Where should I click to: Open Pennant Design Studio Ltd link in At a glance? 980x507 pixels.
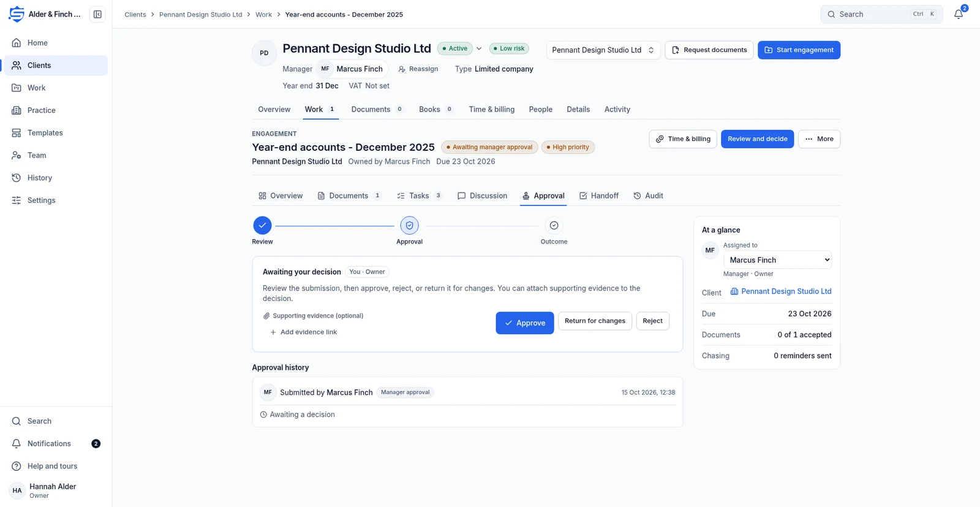coord(781,292)
